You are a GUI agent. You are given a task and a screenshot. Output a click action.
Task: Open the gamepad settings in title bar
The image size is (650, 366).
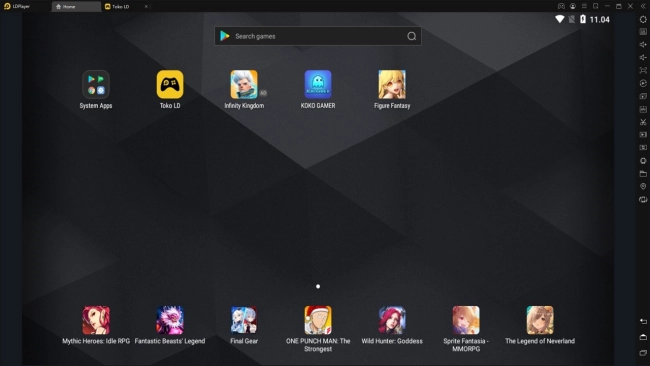pos(561,6)
